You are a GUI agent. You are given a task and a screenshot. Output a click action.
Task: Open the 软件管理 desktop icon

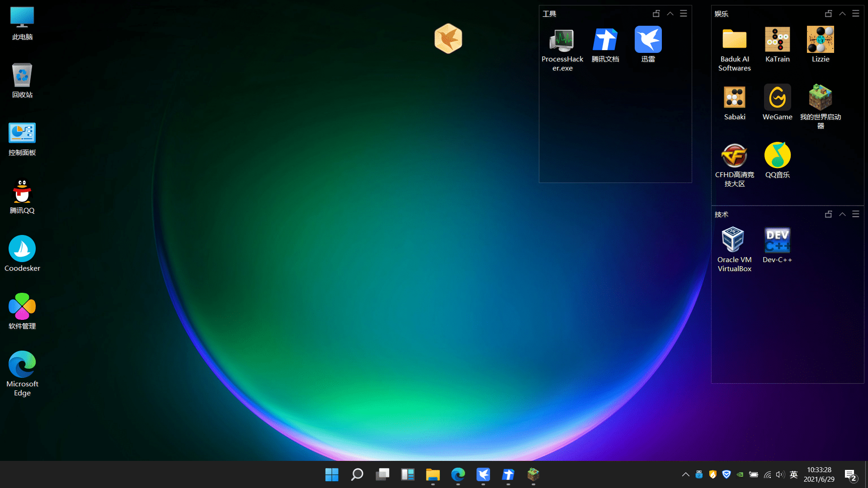pos(22,312)
